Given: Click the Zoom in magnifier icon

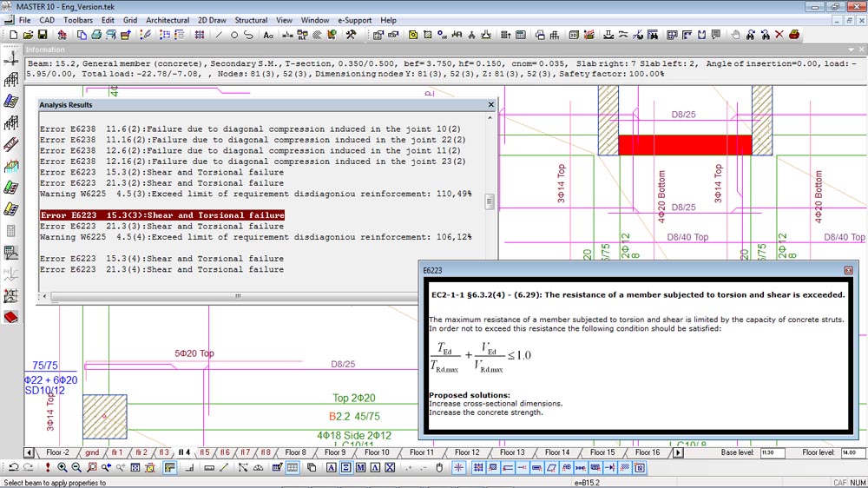Looking at the screenshot, I should [x=62, y=468].
